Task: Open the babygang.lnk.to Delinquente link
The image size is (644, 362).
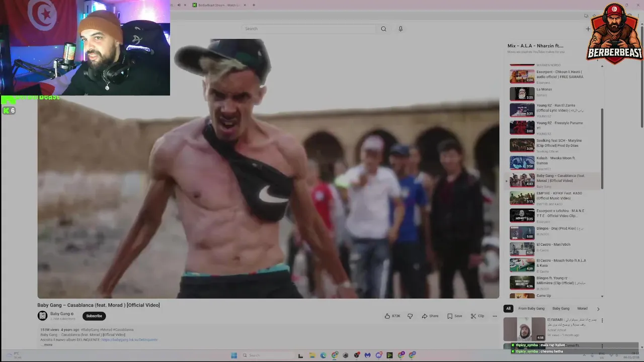Action: coord(129,339)
